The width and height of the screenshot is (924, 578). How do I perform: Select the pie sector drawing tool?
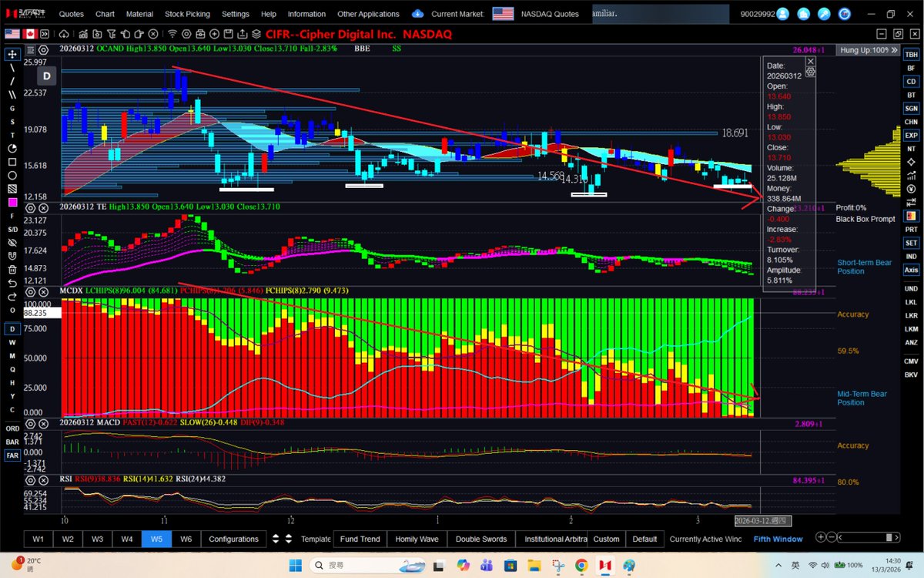(x=12, y=149)
